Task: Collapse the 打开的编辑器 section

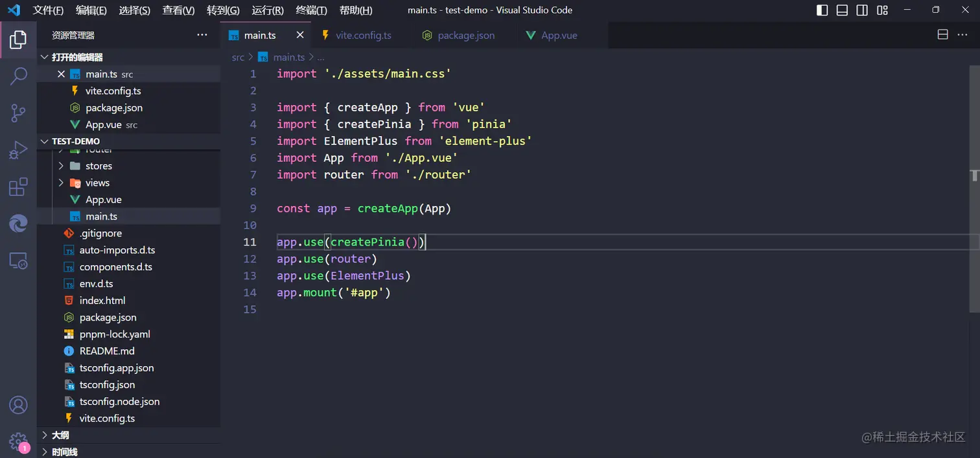Action: coord(128,57)
